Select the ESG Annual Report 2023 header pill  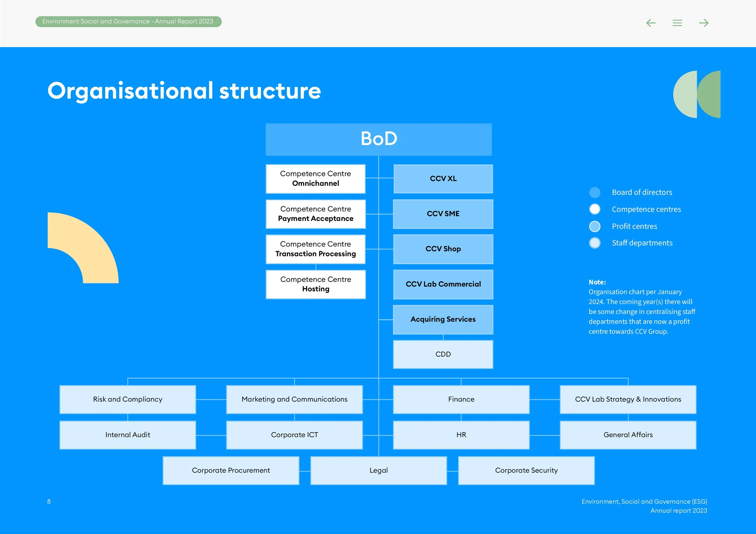click(128, 22)
